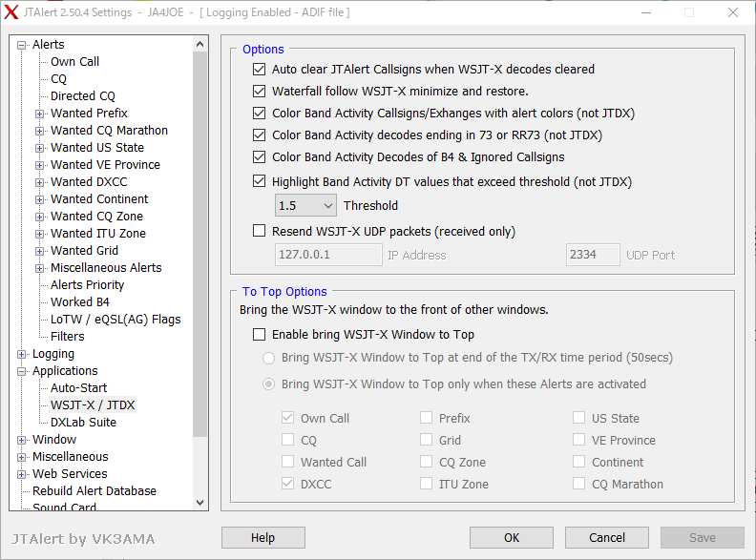
Task: Select radio for Top only when Alerts activated
Action: click(x=268, y=384)
